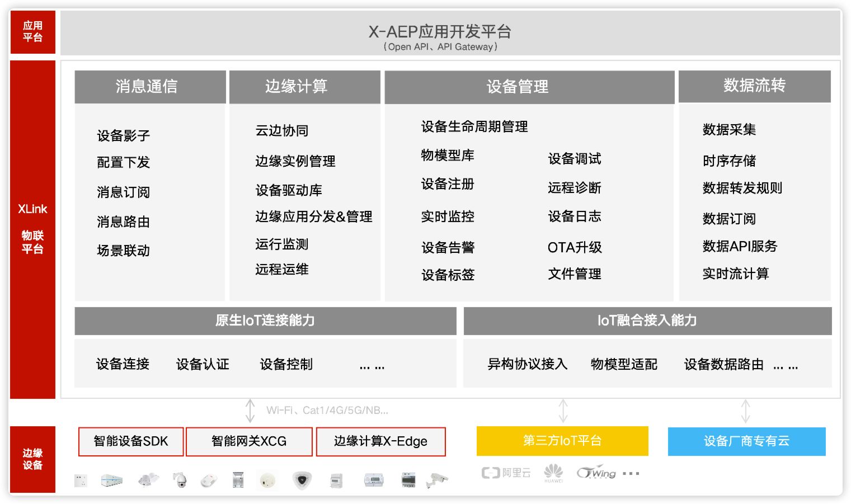Expand the IoT融合接入能力 section

click(646, 321)
